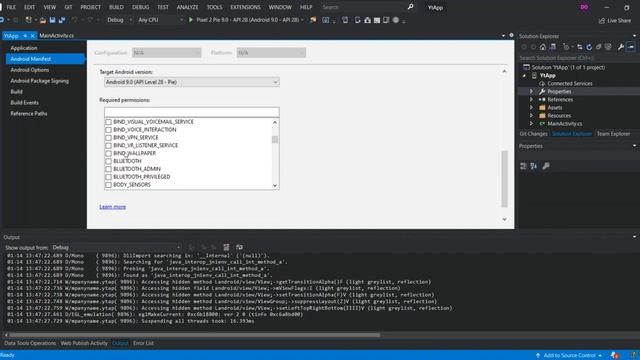Open the BUILD menu
The width and height of the screenshot is (640, 360).
(x=116, y=7)
